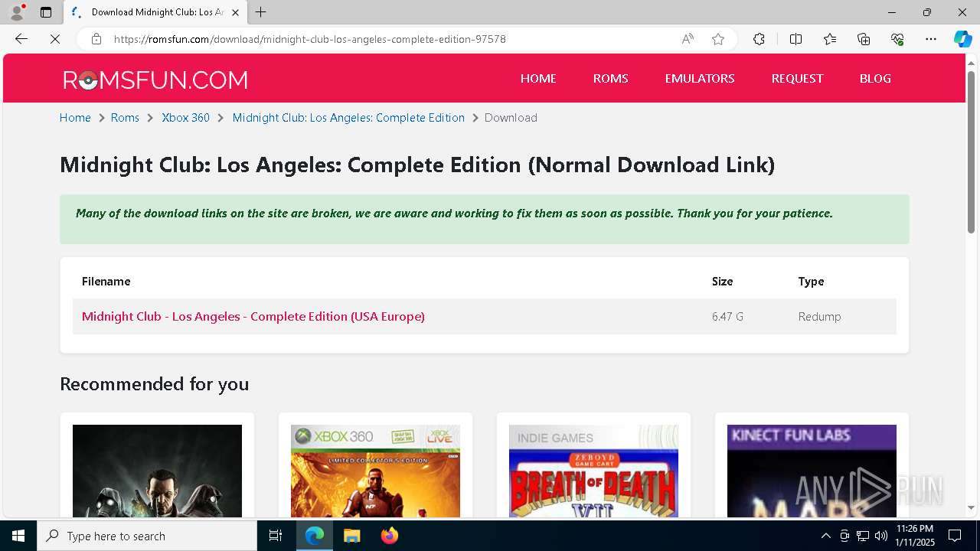
Task: Click the Size column header
Action: [x=722, y=281]
